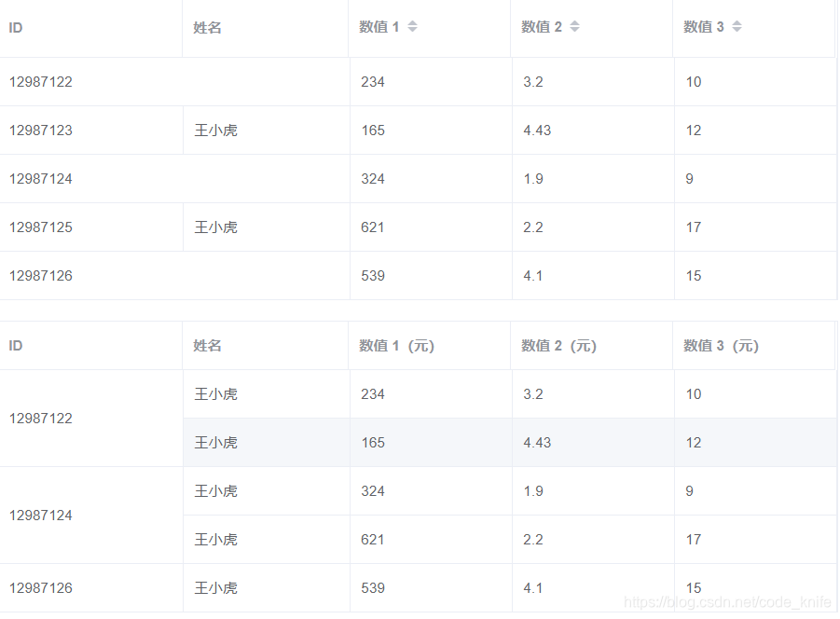
Task: Click value 12 in the 12987123 row
Action: 694,131
